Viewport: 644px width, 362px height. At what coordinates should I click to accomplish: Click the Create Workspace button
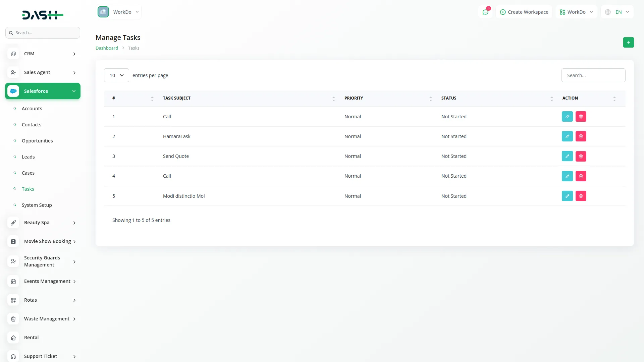(524, 12)
